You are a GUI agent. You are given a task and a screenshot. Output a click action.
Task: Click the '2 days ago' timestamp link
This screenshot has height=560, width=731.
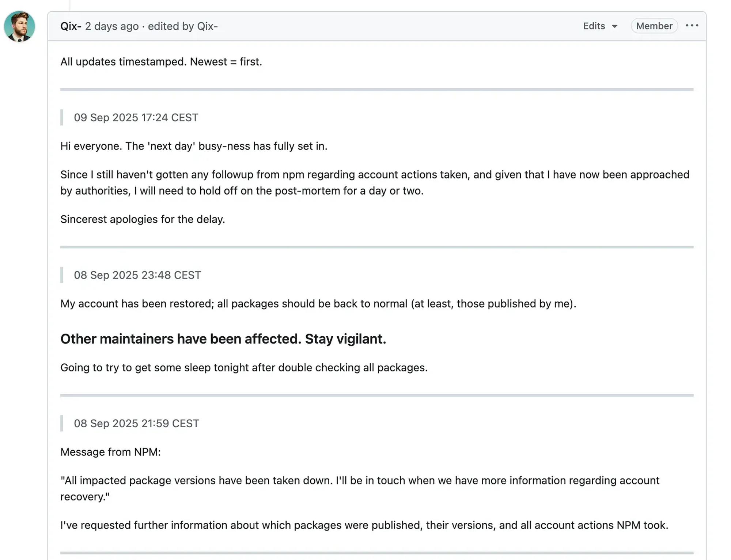coord(112,26)
